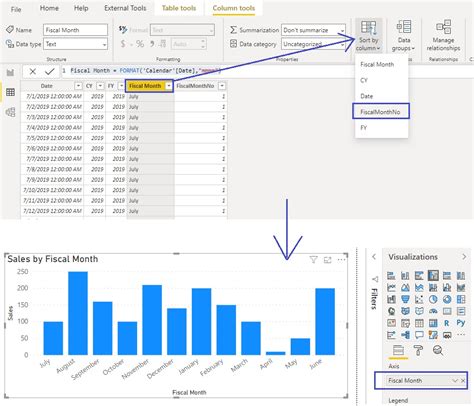Image resolution: width=474 pixels, height=406 pixels.
Task: Open the Sort by column menu
Action: [x=368, y=36]
